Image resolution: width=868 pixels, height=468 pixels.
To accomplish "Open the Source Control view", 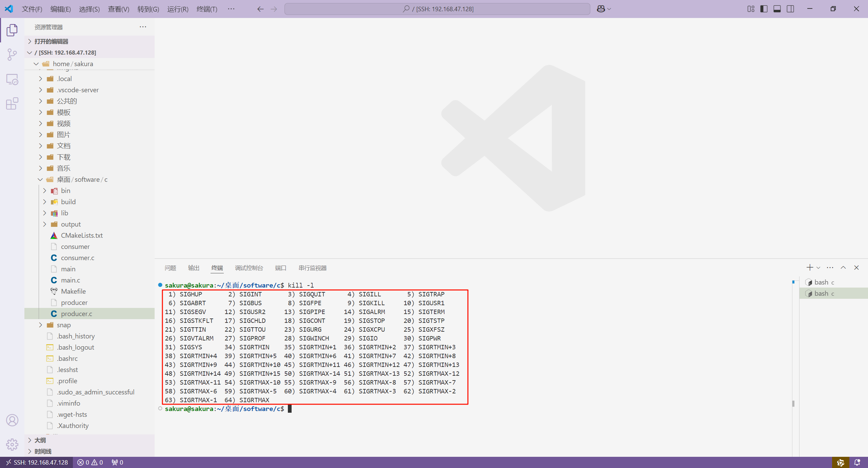I will [x=12, y=55].
